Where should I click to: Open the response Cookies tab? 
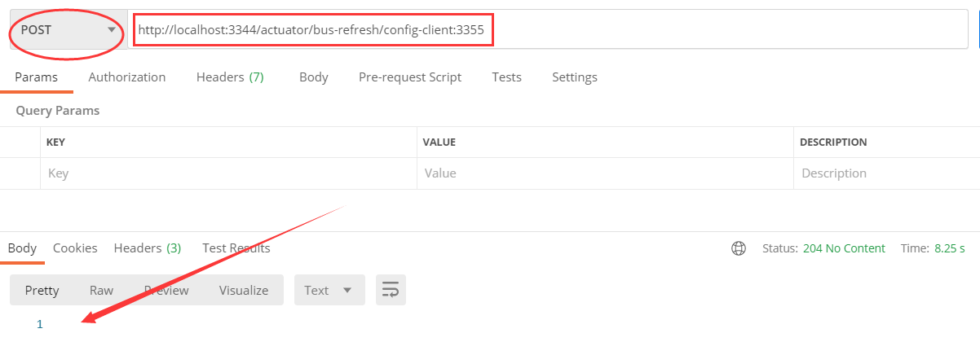(x=75, y=248)
